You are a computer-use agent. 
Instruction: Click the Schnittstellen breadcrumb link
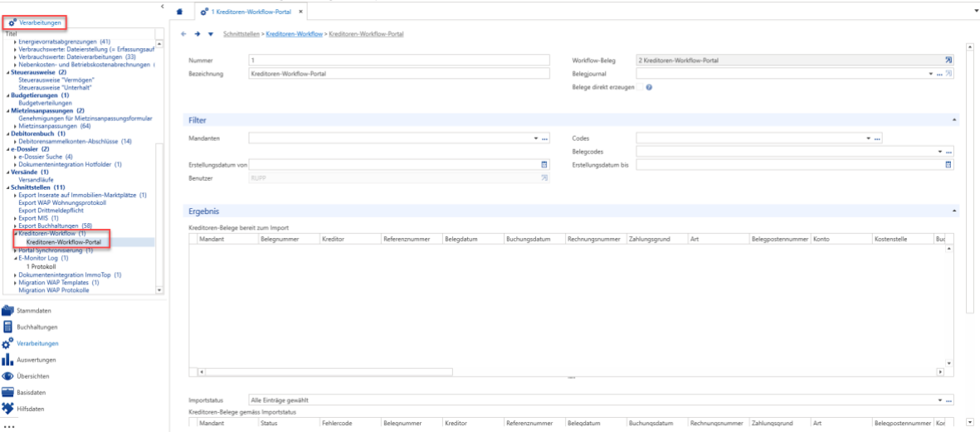(241, 34)
